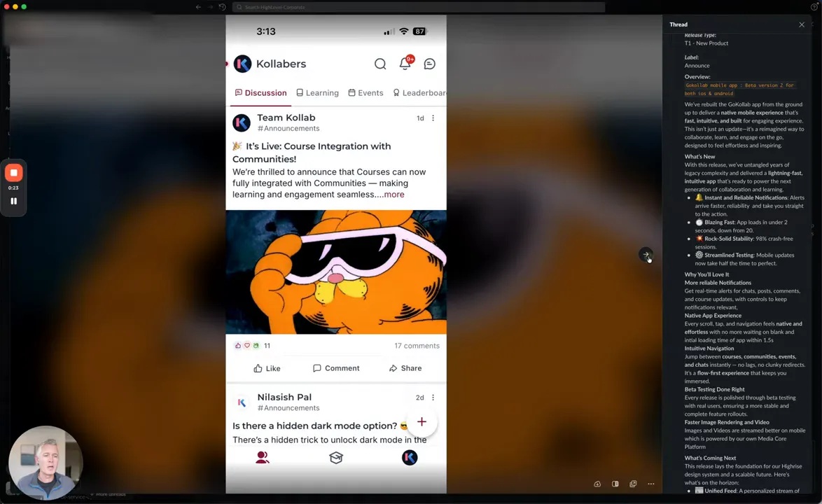Viewport: 822px width, 504px height.
Task: Click 'Nilasish Pal' author name
Action: pos(284,397)
